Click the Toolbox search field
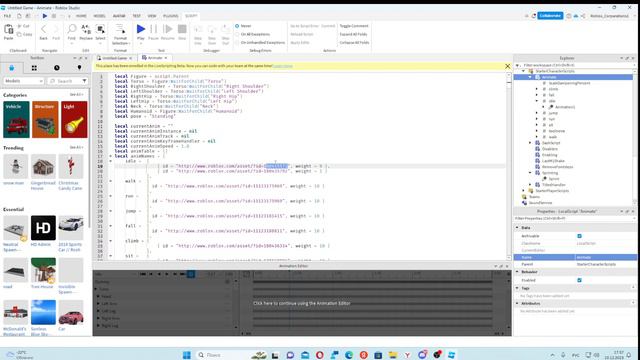Image resolution: width=640 pixels, height=360 pixels. pos(67,81)
